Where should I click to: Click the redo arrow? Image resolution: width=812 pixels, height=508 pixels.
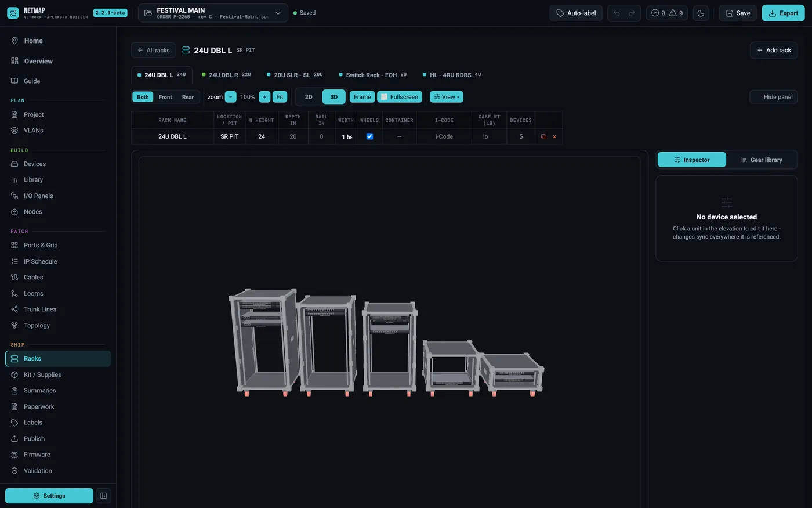(632, 13)
